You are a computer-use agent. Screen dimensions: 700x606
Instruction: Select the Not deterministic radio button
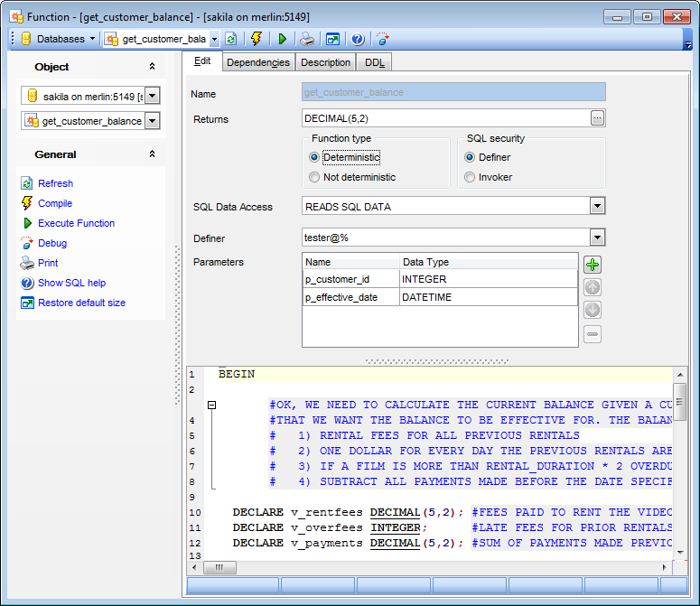314,177
